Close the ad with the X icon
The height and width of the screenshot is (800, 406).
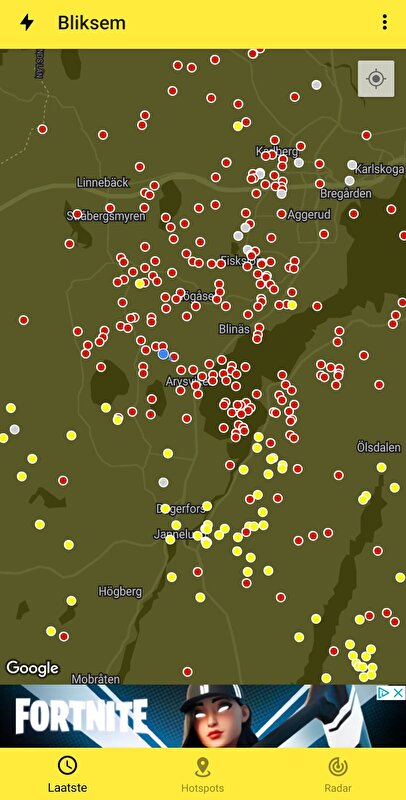[399, 692]
